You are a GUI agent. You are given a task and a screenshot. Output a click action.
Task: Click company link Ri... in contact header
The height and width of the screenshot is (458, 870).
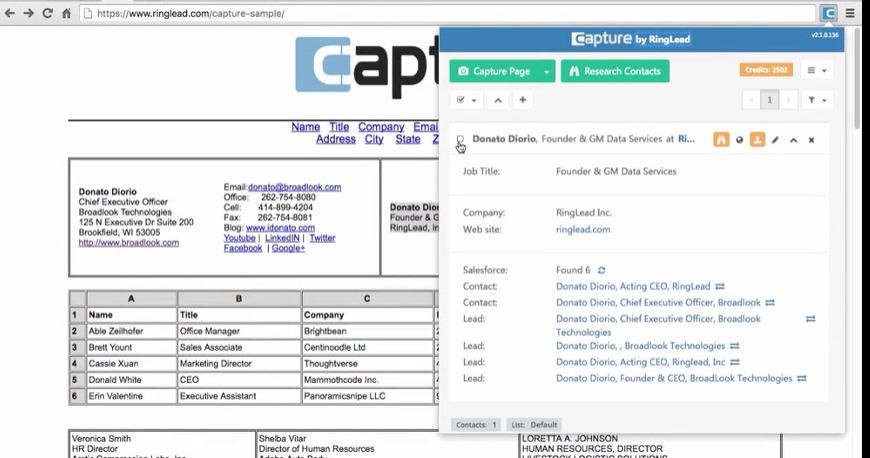coord(686,139)
